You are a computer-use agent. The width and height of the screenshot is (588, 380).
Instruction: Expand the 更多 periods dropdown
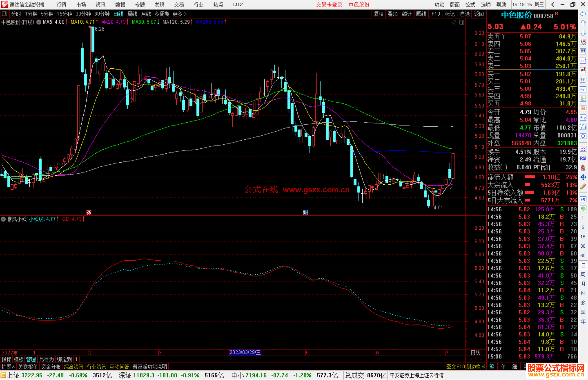(x=179, y=14)
